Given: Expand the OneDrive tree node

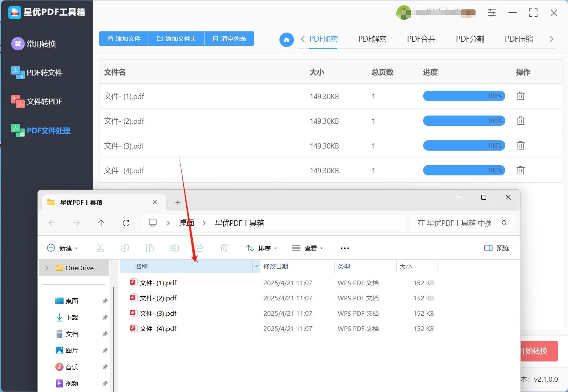Looking at the screenshot, I should click(47, 268).
